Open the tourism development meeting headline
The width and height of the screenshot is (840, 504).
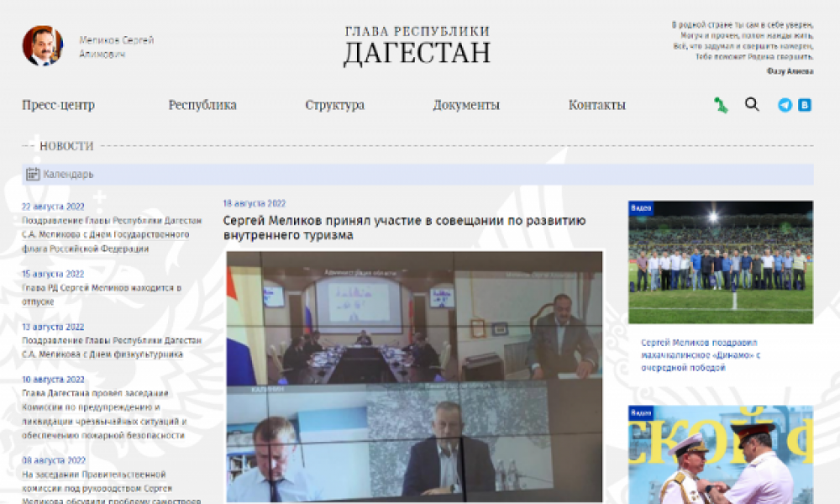(x=404, y=228)
